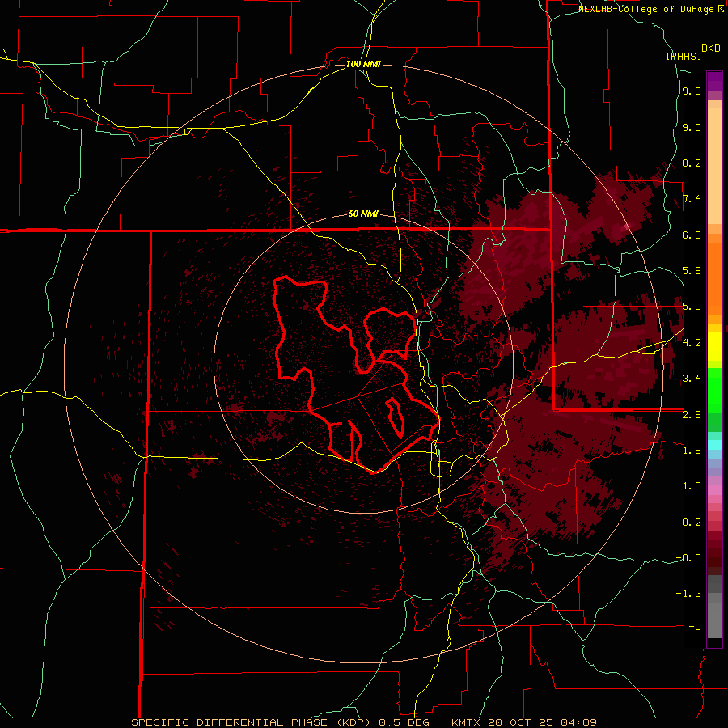
Task: Click the 5.8 value on the color scale
Action: (692, 271)
